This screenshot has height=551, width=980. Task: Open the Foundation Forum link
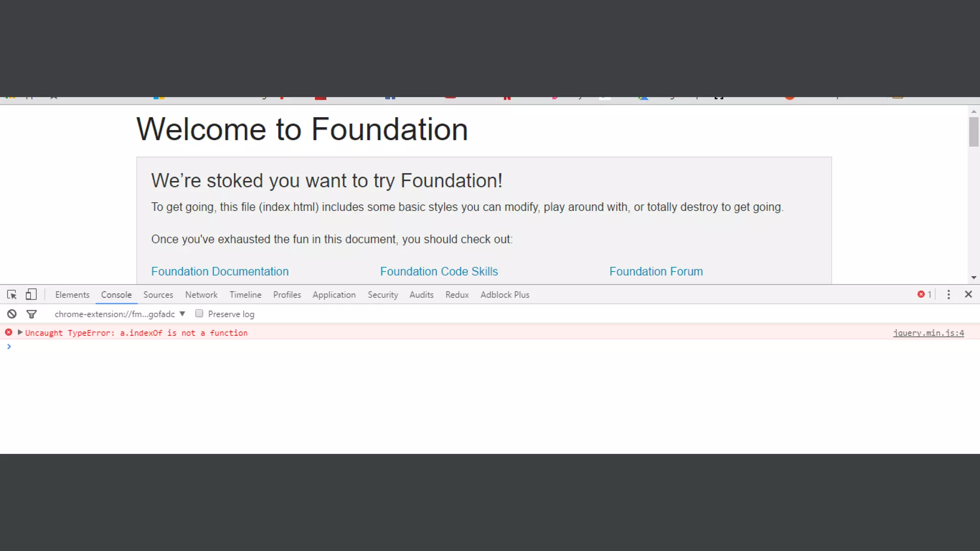click(x=656, y=272)
